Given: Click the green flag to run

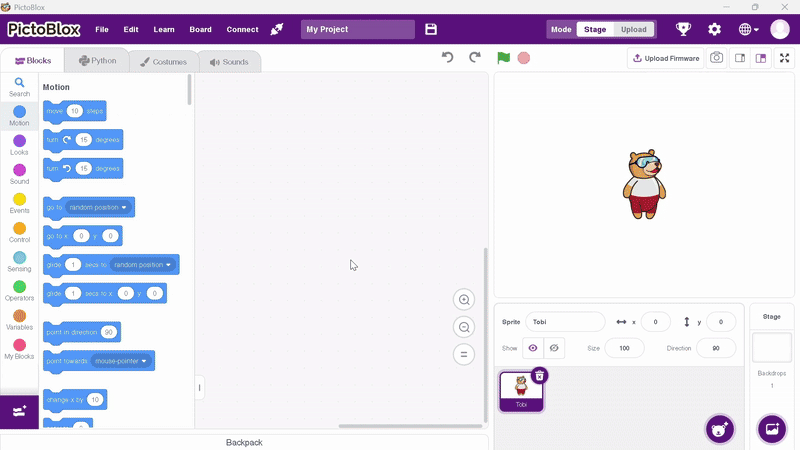Looking at the screenshot, I should click(503, 58).
